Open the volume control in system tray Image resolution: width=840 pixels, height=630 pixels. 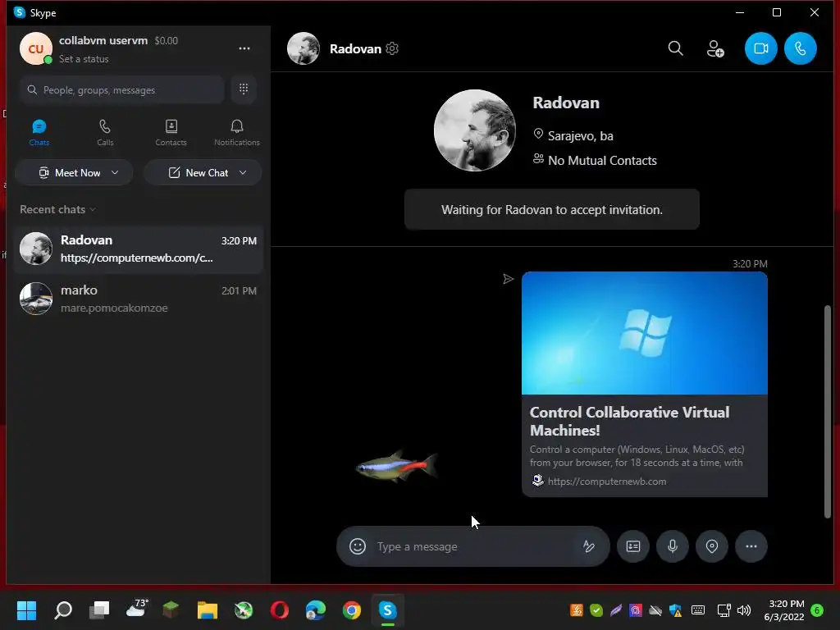click(x=743, y=610)
